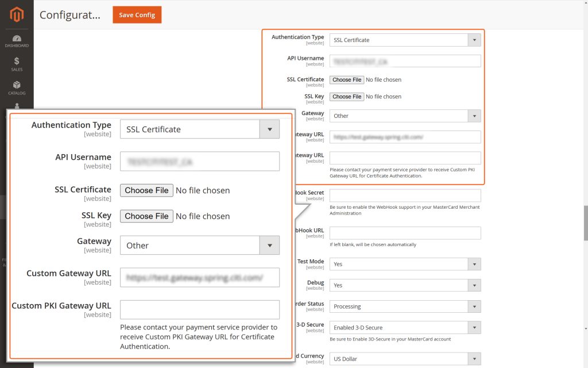Choose File for SSL Key in enlarged callout
The image size is (588, 368).
[x=146, y=216]
